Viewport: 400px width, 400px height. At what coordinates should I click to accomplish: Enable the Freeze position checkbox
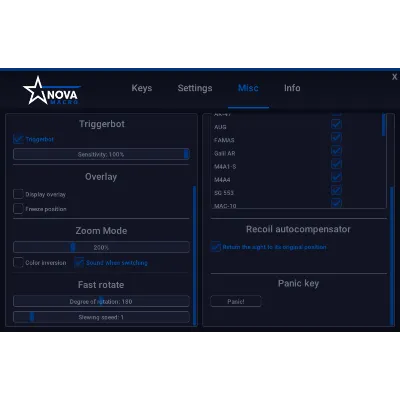(18, 209)
